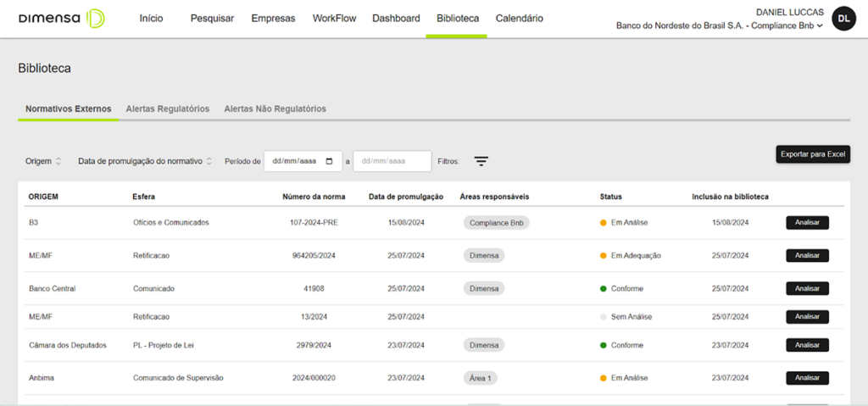Click Analisar for the B3 row
Viewport: 868px width, 406px height.
click(x=807, y=223)
